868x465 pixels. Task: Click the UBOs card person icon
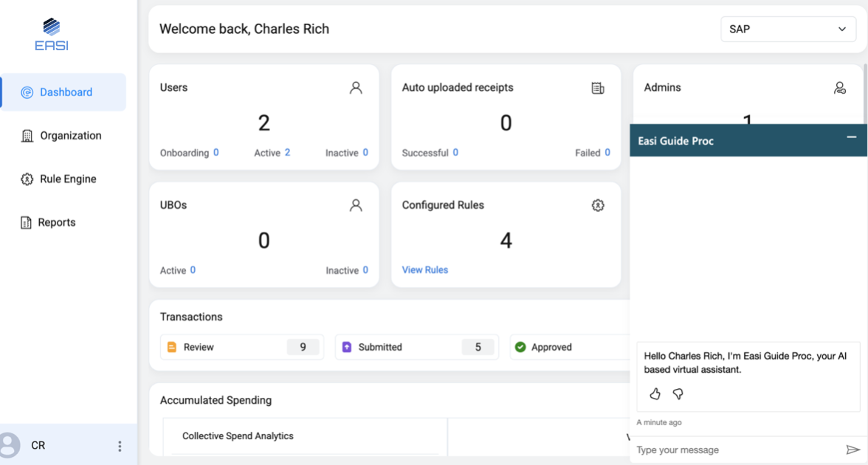(356, 205)
